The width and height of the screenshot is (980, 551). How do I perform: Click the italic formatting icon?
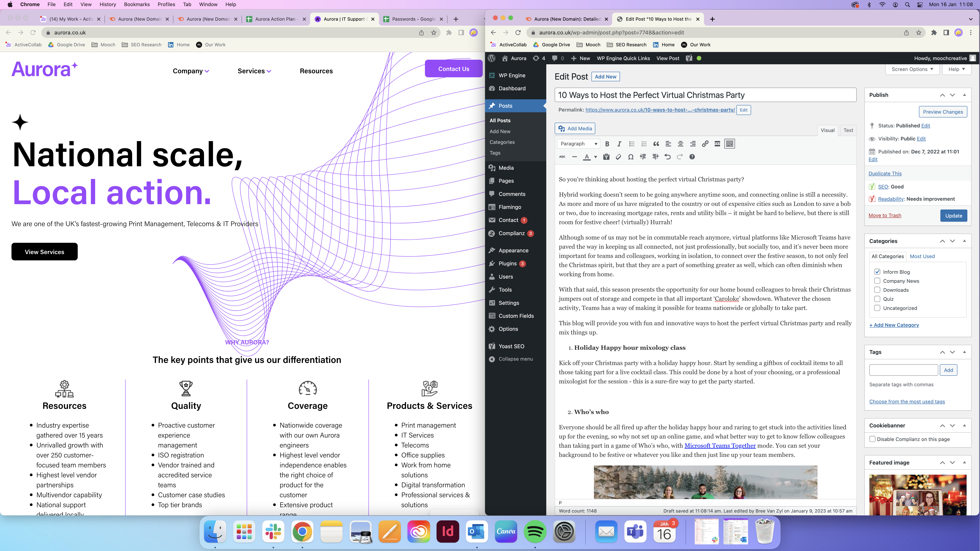click(x=619, y=144)
